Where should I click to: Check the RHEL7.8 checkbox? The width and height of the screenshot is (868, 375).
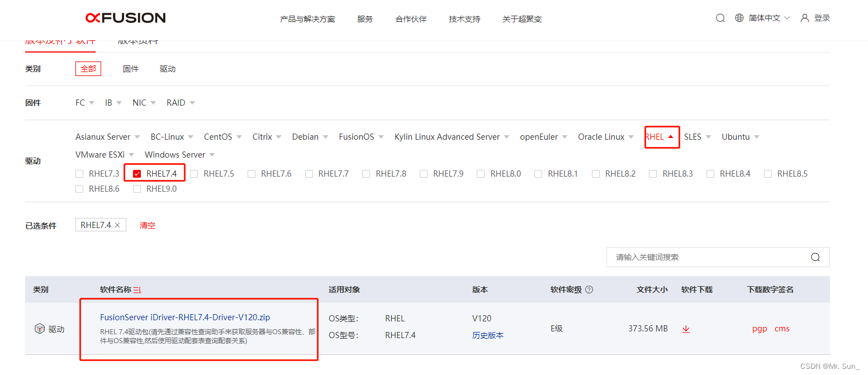click(x=366, y=174)
